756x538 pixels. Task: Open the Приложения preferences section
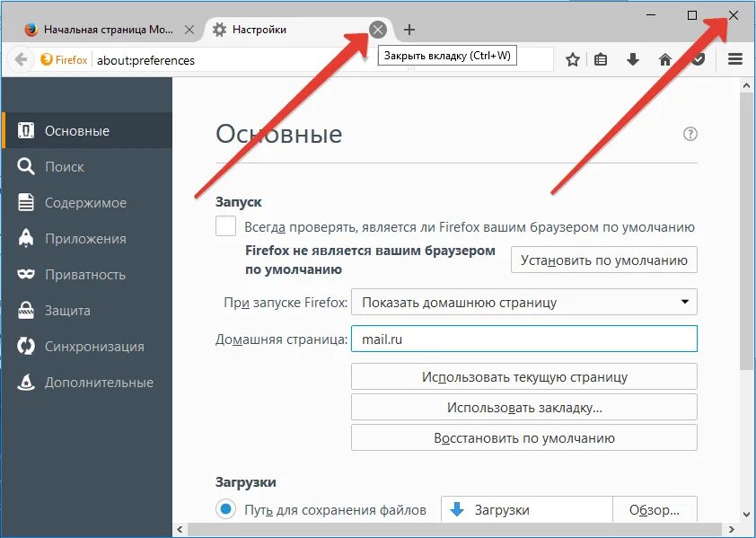(x=87, y=239)
